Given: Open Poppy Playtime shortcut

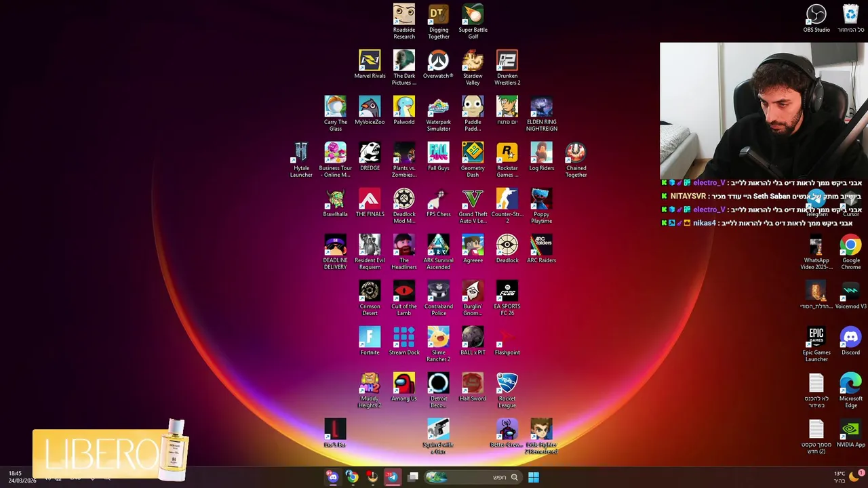Looking at the screenshot, I should (541, 206).
